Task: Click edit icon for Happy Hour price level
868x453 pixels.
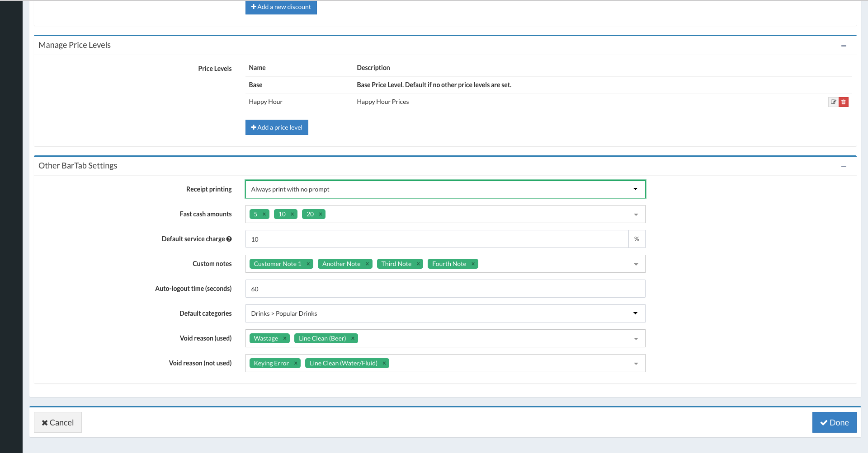Action: click(833, 102)
